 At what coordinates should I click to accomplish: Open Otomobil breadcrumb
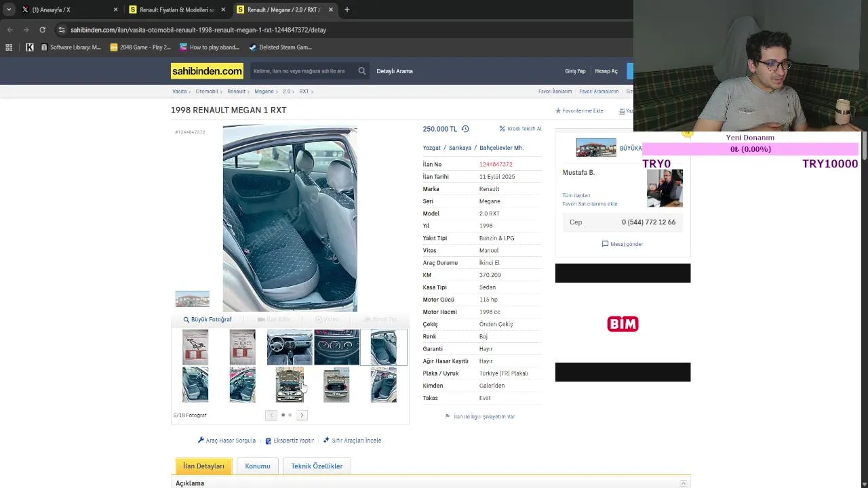click(x=207, y=91)
